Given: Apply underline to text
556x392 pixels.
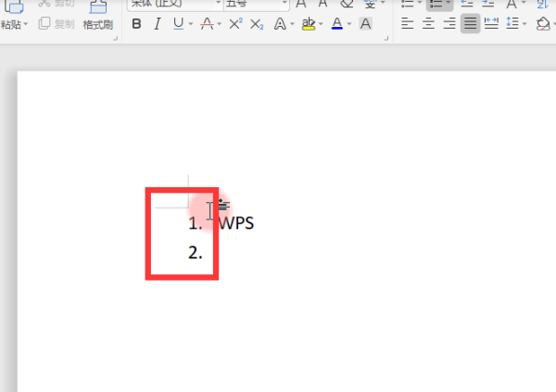Looking at the screenshot, I should pyautogui.click(x=178, y=24).
